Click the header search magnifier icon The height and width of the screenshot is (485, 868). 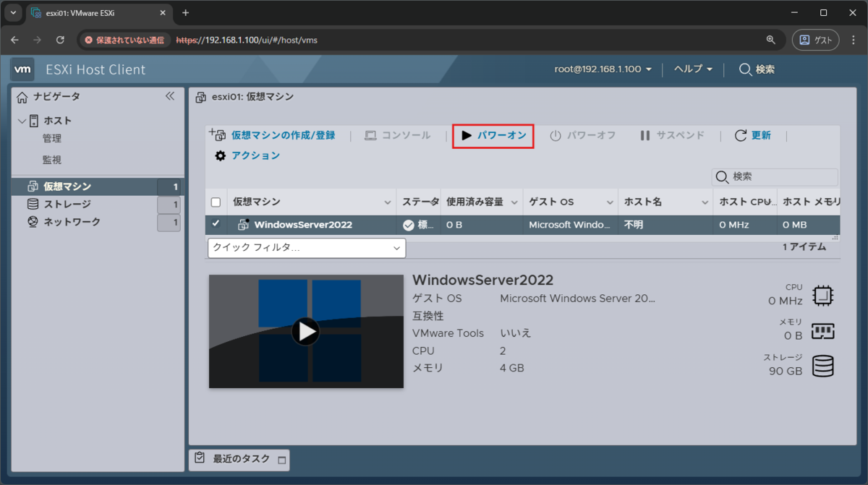pyautogui.click(x=745, y=69)
